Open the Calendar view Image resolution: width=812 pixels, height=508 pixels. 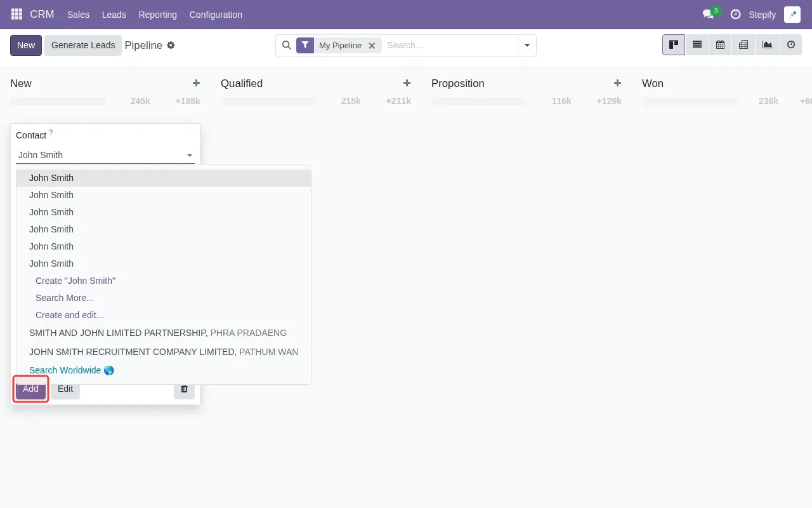(x=720, y=44)
